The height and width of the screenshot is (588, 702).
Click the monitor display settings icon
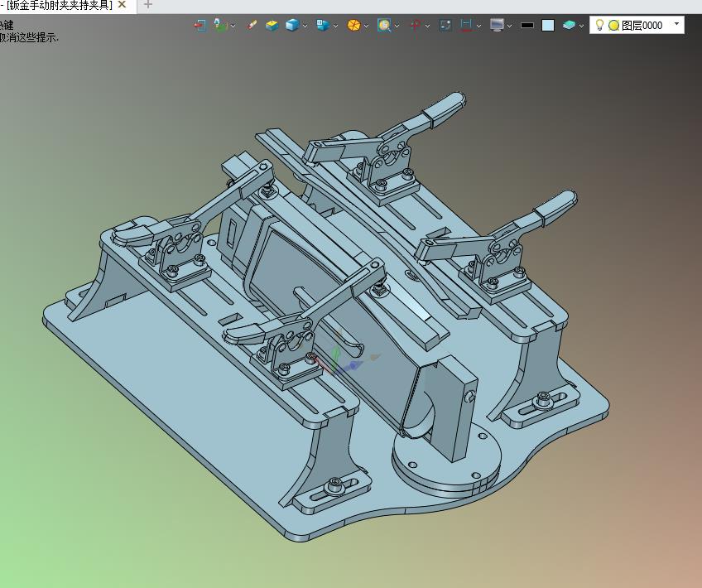[x=497, y=25]
